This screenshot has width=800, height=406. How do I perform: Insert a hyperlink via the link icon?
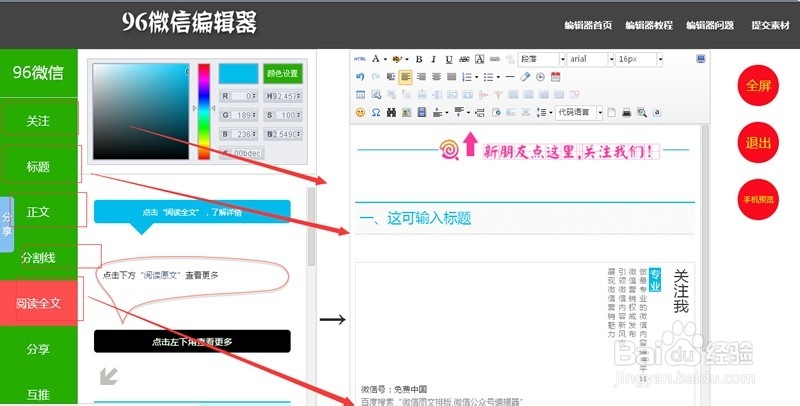(494, 59)
